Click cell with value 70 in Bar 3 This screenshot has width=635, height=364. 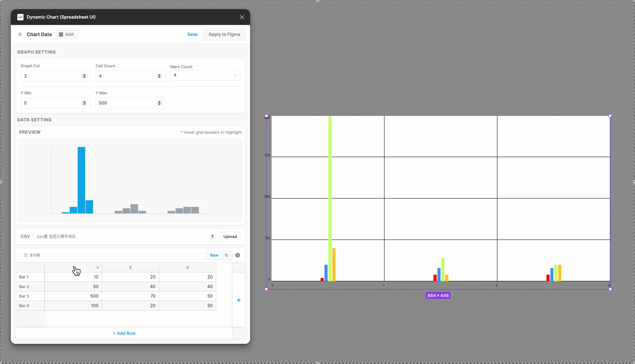pyautogui.click(x=130, y=296)
